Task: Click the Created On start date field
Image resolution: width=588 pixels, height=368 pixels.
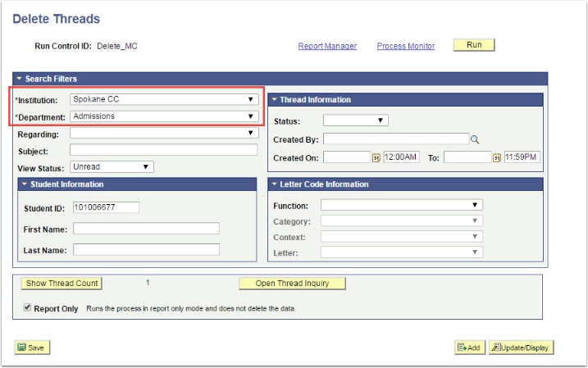Action: (347, 157)
